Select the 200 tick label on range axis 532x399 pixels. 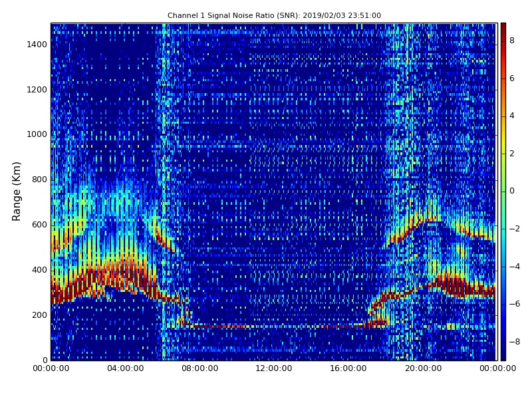tap(39, 315)
